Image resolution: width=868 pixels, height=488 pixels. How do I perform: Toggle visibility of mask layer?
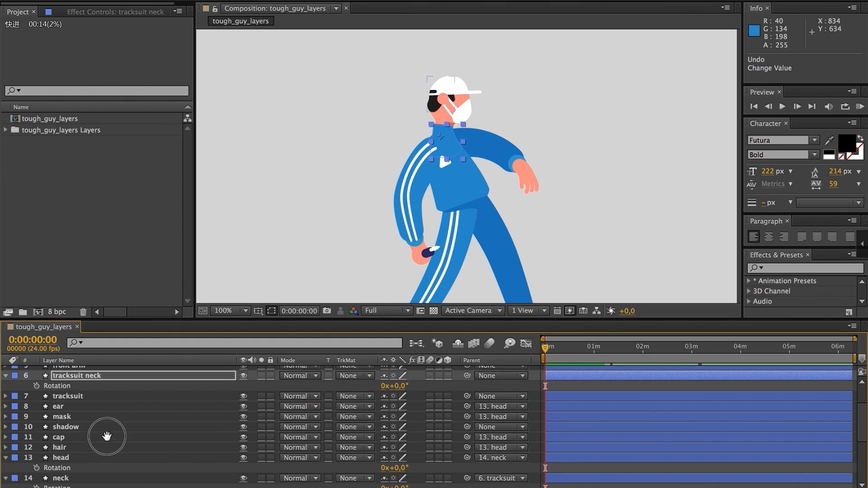243,417
